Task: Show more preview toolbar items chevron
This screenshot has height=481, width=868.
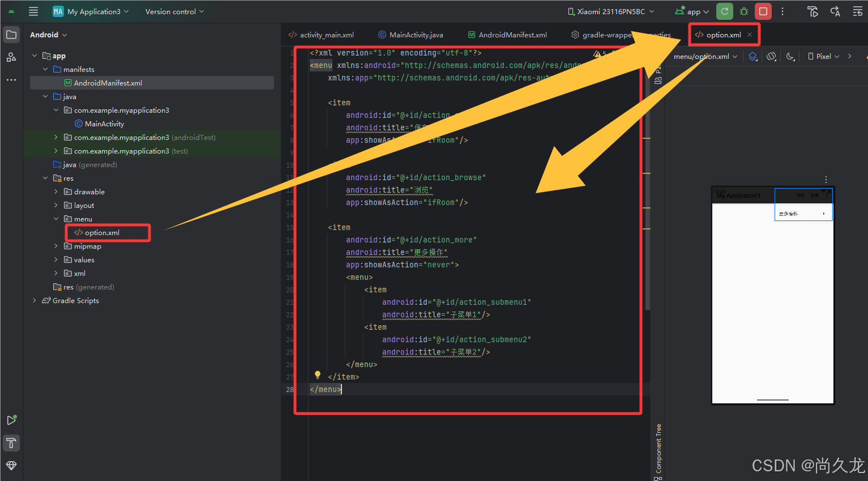Action: coord(849,56)
